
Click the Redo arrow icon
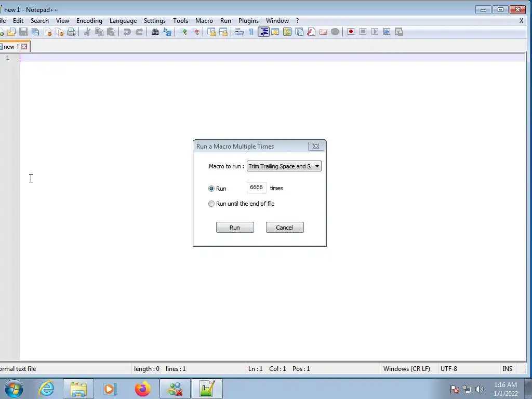tap(139, 32)
